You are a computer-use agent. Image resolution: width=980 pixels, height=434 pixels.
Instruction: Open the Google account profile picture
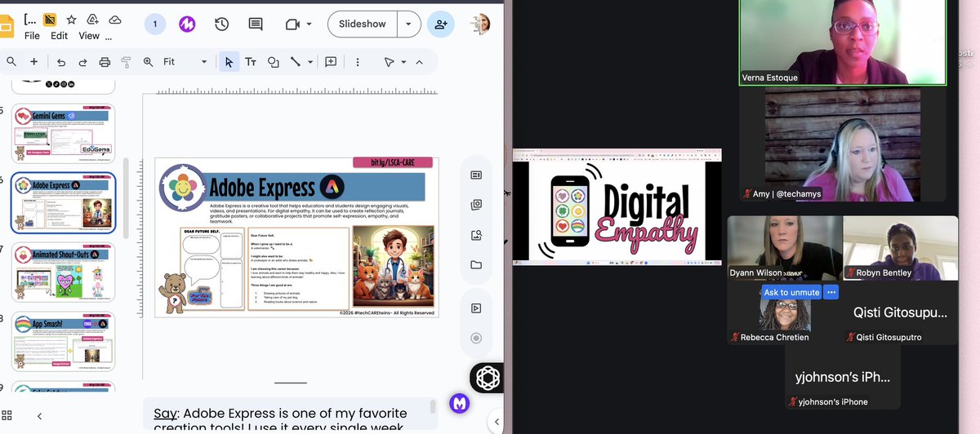(x=480, y=24)
